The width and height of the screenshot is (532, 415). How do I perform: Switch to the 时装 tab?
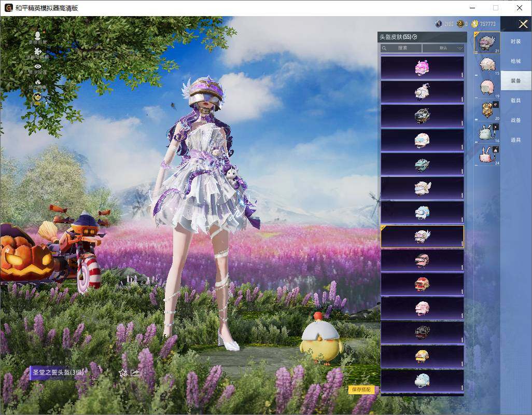tap(516, 41)
